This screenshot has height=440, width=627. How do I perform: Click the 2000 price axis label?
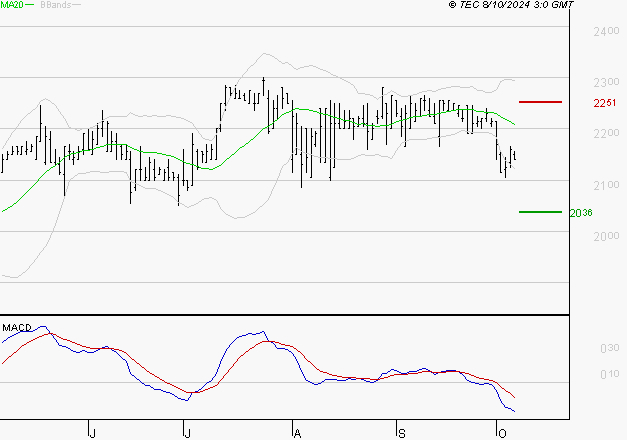(606, 236)
